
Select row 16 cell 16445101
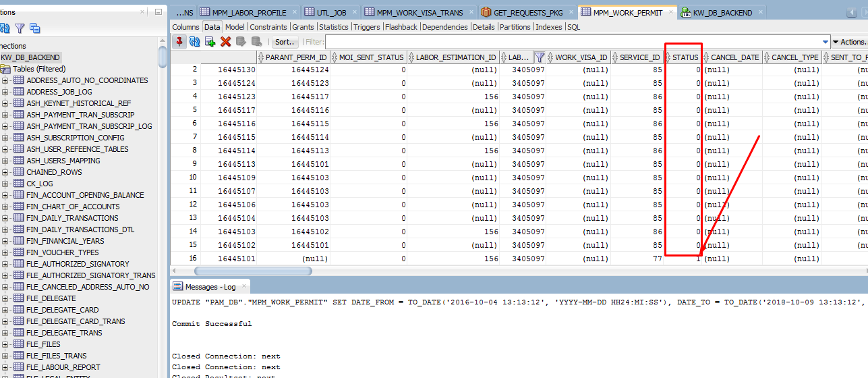(x=229, y=259)
